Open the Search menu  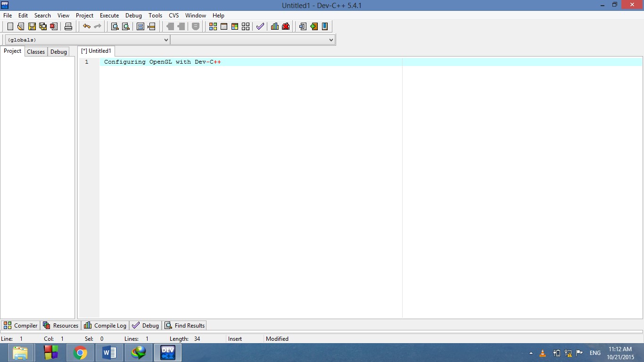[42, 16]
